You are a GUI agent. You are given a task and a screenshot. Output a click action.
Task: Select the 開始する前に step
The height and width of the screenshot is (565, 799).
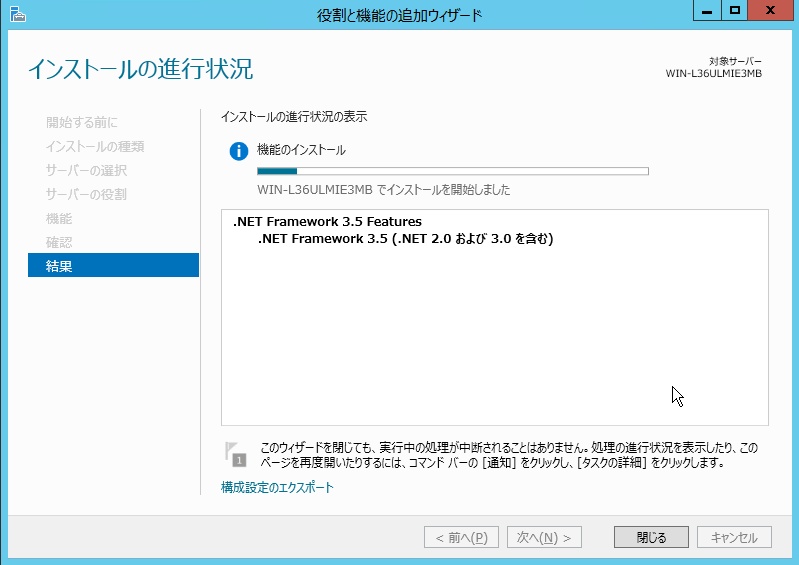coord(82,122)
